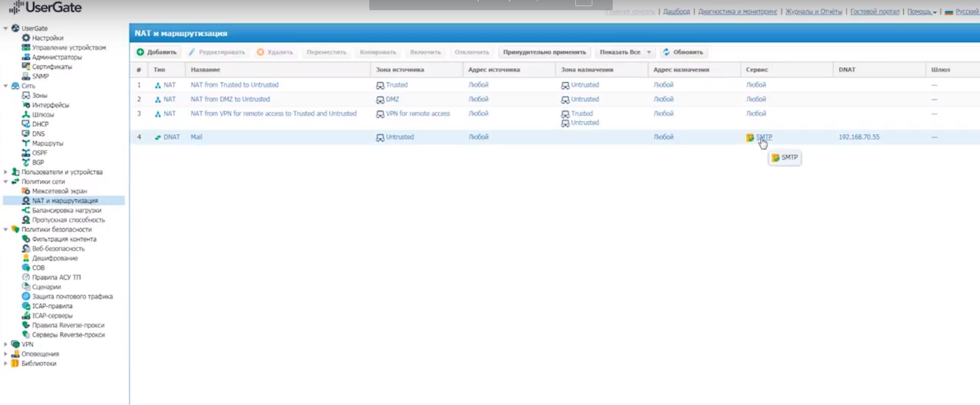
Task: Click the BGP icon in the tree
Action: click(26, 162)
